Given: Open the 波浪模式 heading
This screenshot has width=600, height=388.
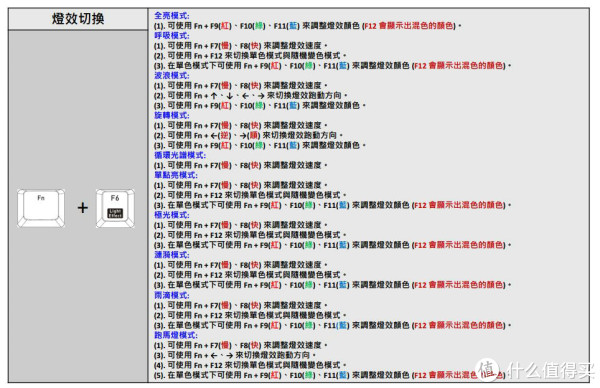Looking at the screenshot, I should [171, 75].
